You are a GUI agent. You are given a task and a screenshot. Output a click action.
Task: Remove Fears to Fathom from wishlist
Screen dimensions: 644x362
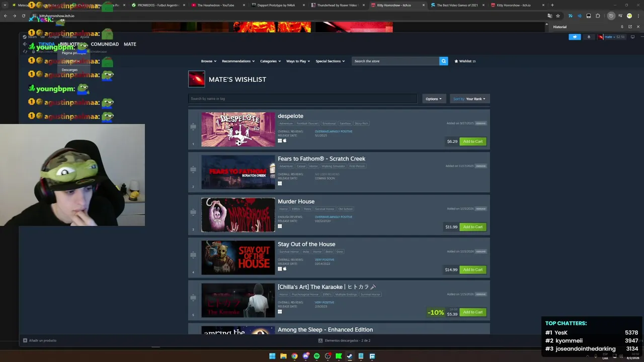[481, 166]
